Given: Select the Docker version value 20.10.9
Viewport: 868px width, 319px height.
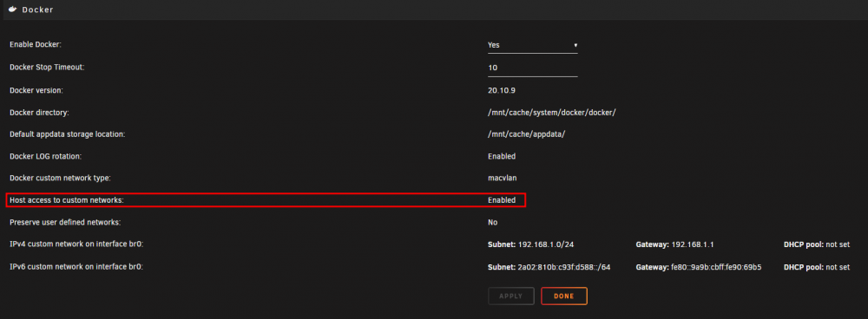Looking at the screenshot, I should click(503, 89).
